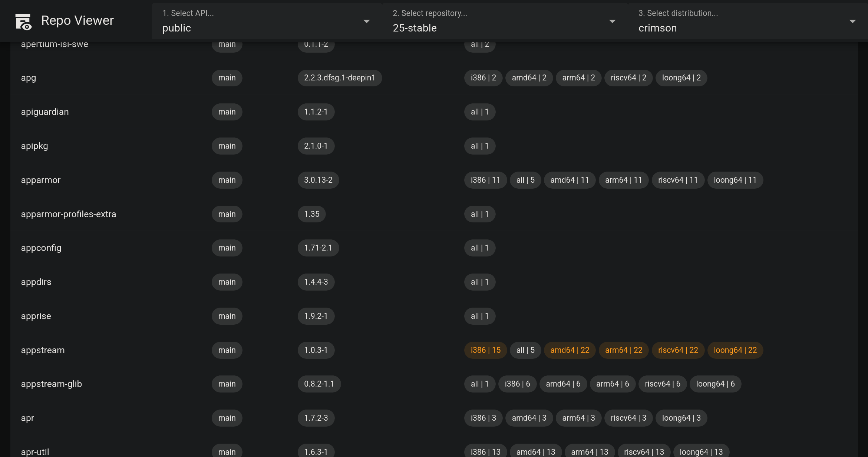Open the Select API dropdown showing public
Screen dimensions: 868x457
click(267, 21)
